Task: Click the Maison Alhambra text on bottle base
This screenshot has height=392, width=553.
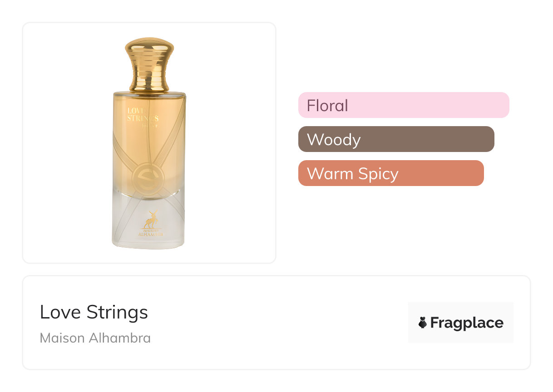Action: [149, 233]
